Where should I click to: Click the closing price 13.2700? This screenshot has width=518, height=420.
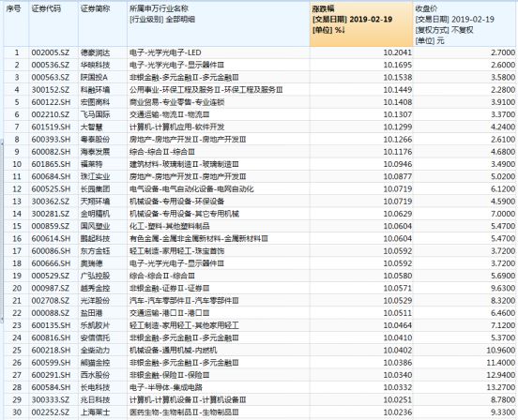click(x=501, y=387)
